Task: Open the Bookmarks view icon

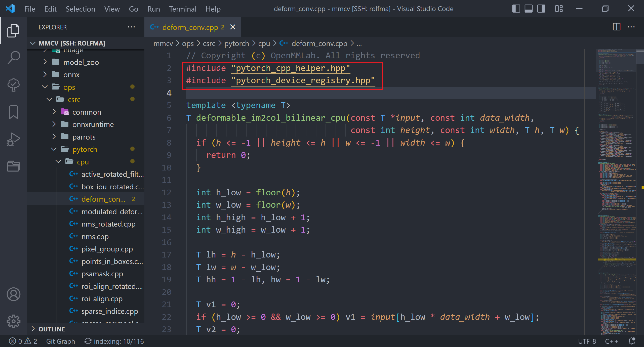Action: [x=14, y=112]
